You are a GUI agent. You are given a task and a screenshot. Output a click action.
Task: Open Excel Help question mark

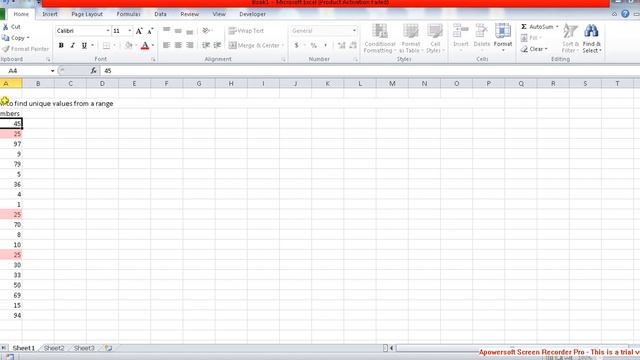[x=625, y=14]
